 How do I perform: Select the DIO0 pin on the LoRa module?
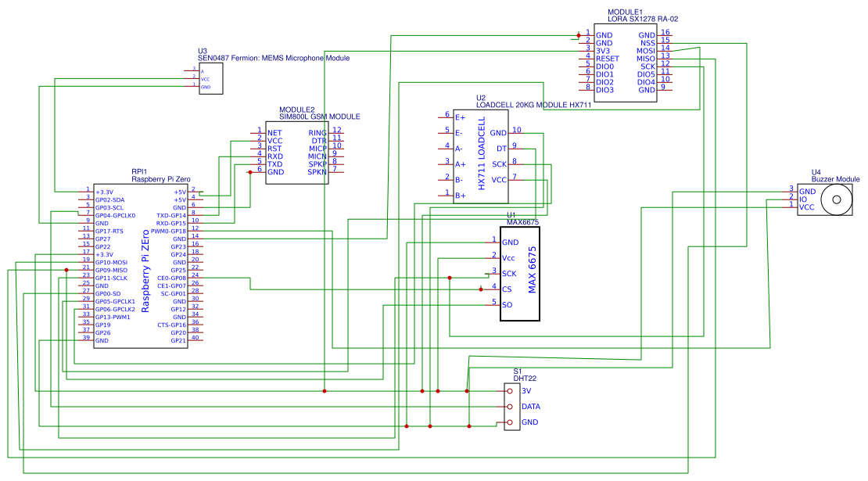pos(604,66)
